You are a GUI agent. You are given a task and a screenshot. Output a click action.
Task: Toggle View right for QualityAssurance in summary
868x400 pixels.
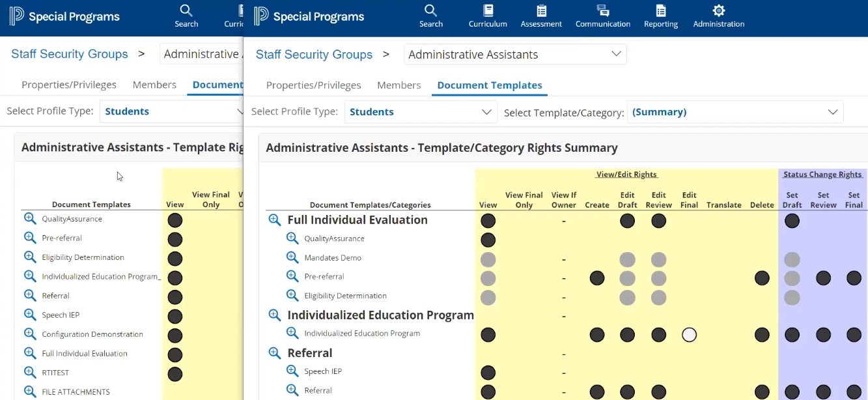click(488, 240)
